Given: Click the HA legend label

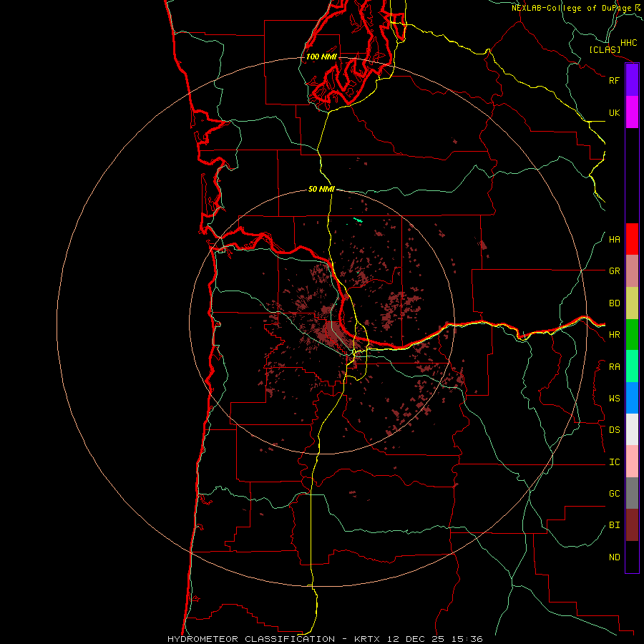Looking at the screenshot, I should 614,239.
